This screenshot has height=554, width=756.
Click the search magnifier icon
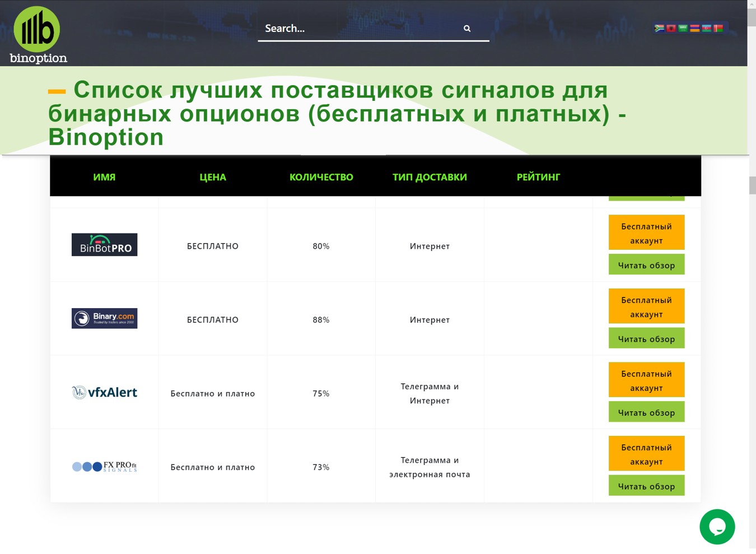click(x=467, y=29)
